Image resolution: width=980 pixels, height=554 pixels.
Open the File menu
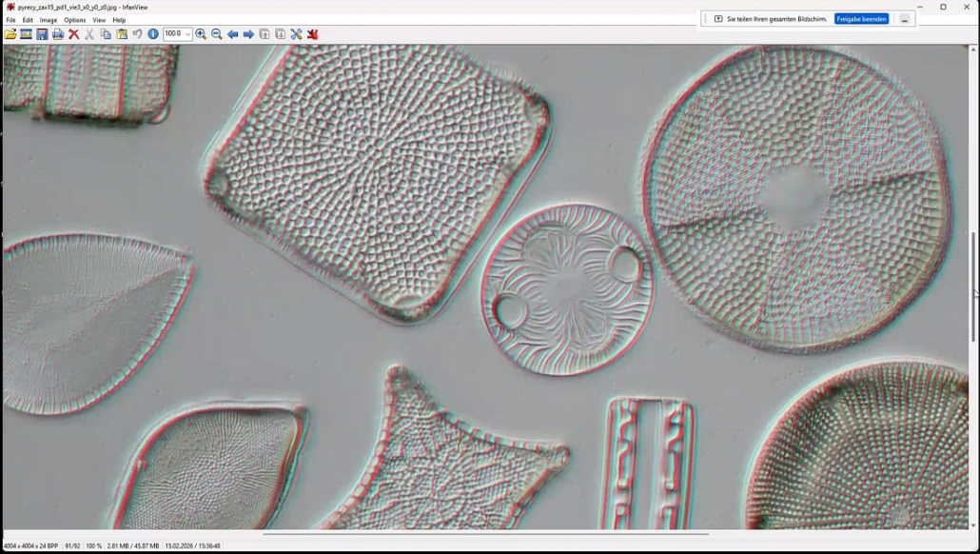pos(11,20)
